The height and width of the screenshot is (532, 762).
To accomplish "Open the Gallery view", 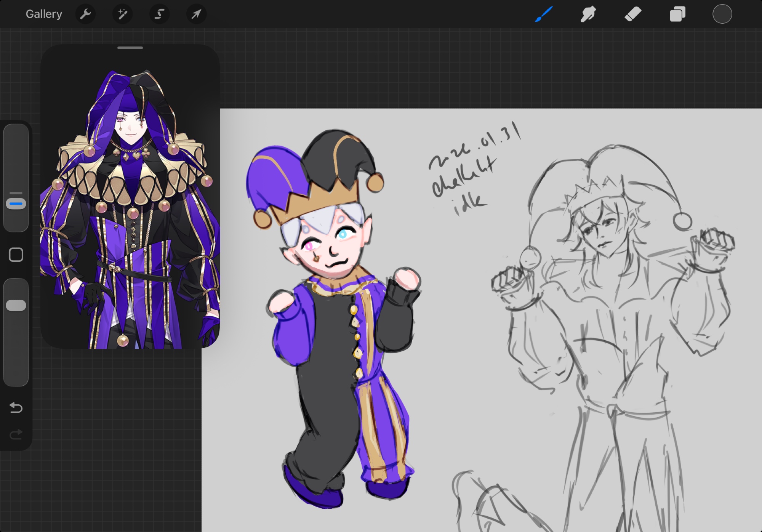I will [44, 14].
